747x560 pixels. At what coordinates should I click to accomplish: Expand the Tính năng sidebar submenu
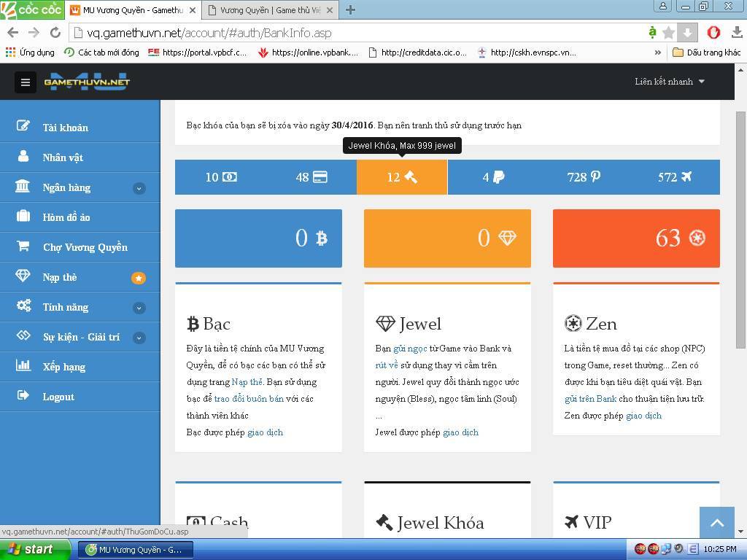(139, 308)
